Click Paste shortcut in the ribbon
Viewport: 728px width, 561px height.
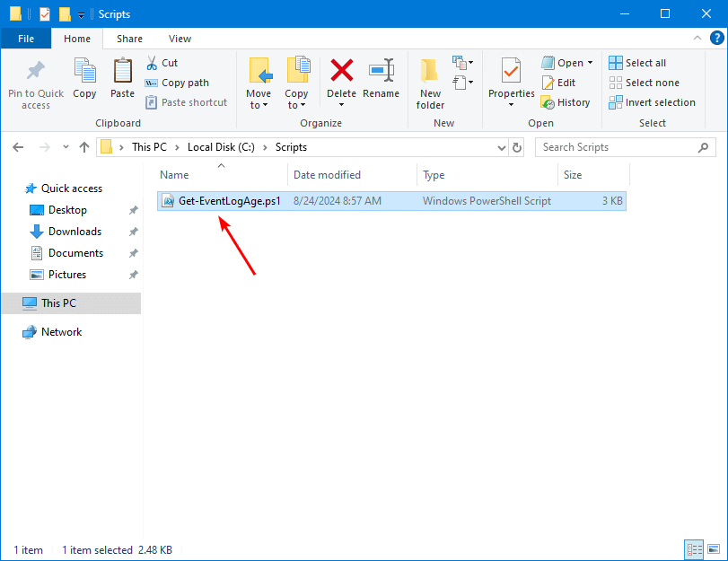coord(186,102)
